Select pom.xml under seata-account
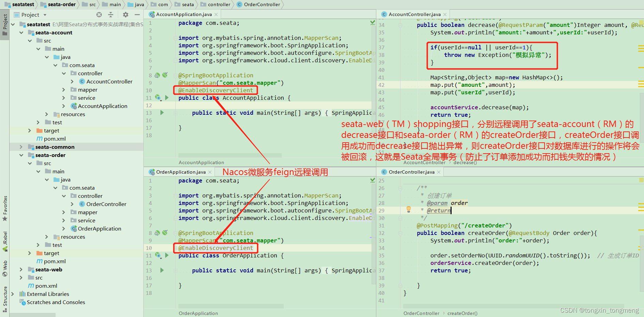This screenshot has width=644, height=317. click(x=54, y=139)
